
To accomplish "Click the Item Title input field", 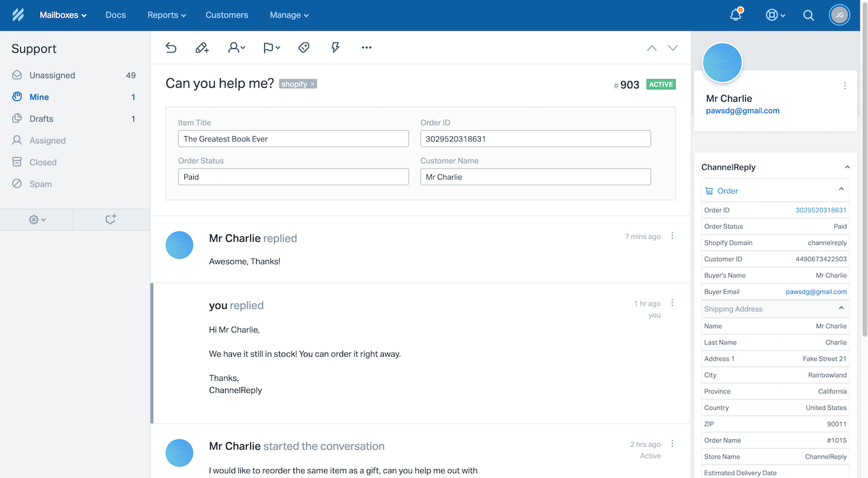I will pyautogui.click(x=293, y=139).
